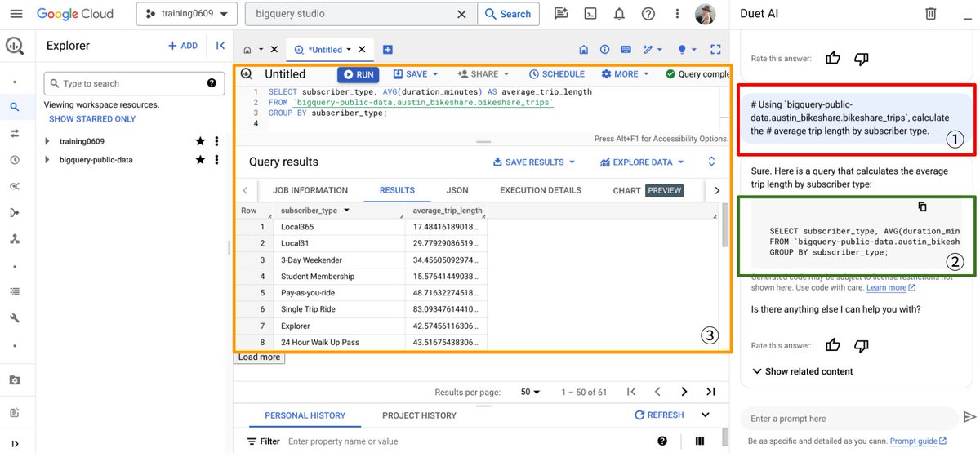Viewport: 980px width, 457px height.
Task: Expand Show related content
Action: (801, 371)
